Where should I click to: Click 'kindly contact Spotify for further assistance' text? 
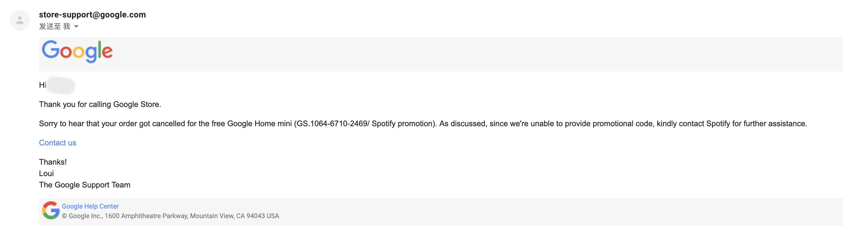(x=731, y=123)
